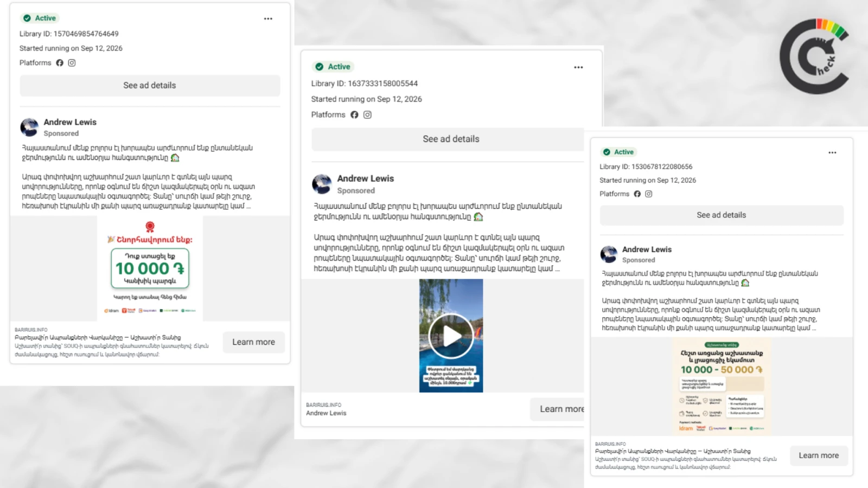Open the 10 000 - 50 000 loan image
Image resolution: width=868 pixels, height=488 pixels.
tap(722, 386)
